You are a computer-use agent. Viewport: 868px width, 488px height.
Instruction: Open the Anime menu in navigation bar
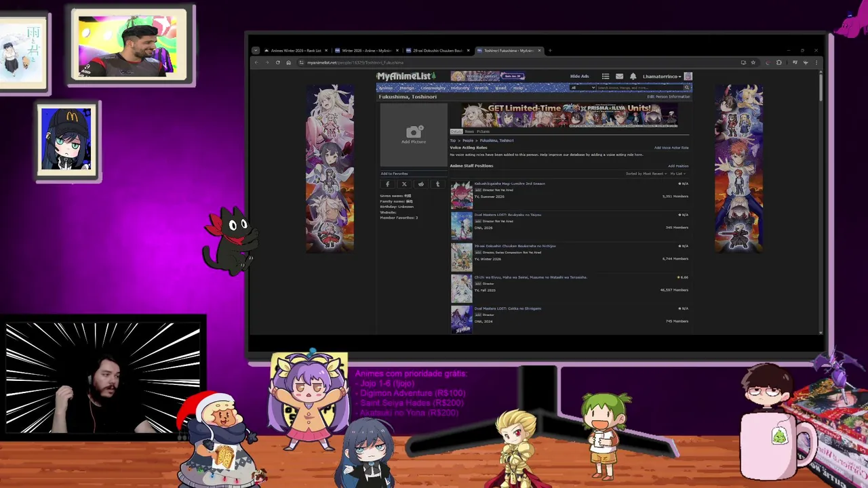(385, 88)
